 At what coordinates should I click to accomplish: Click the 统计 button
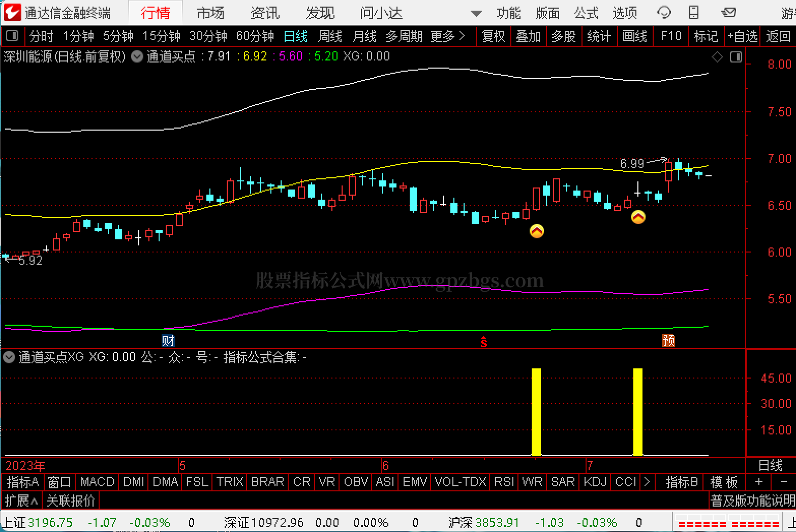(599, 36)
